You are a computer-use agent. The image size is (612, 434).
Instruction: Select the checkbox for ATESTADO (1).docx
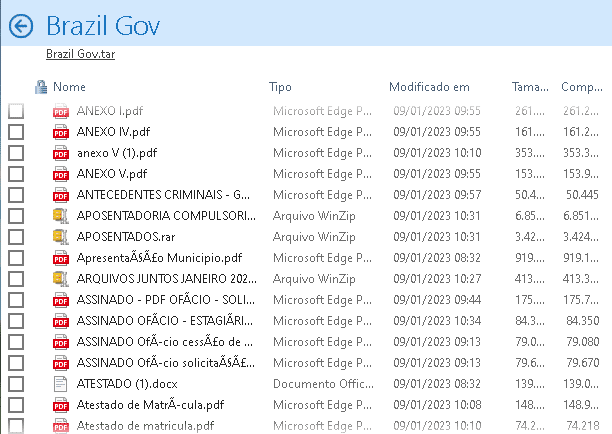pos(16,383)
